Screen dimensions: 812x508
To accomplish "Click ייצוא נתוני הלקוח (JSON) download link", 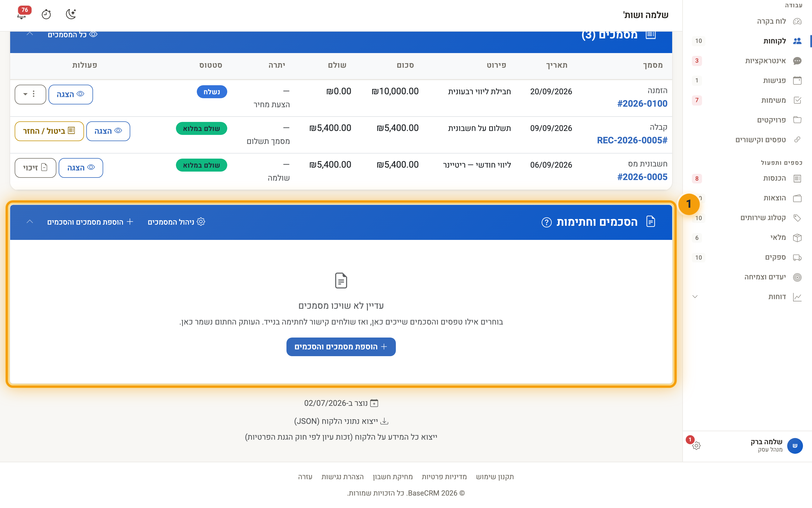I will pos(341,421).
